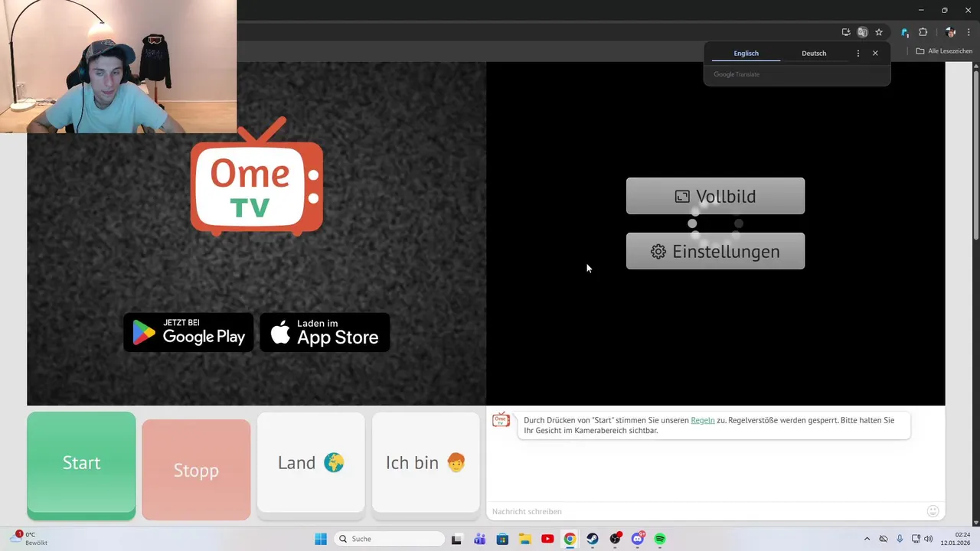The width and height of the screenshot is (980, 551).
Task: Open the weather widget showing 0°C
Action: (29, 539)
